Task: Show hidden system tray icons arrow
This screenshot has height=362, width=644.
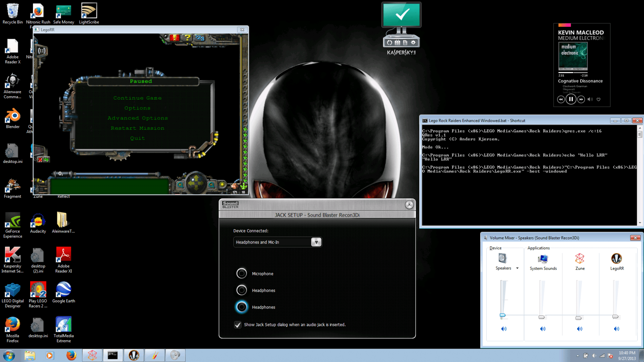Action: (x=578, y=356)
